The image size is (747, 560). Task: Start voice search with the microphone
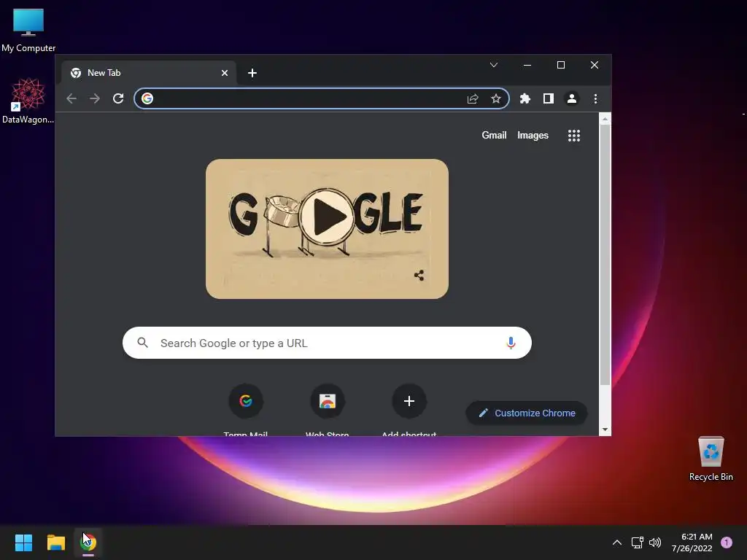(x=511, y=343)
